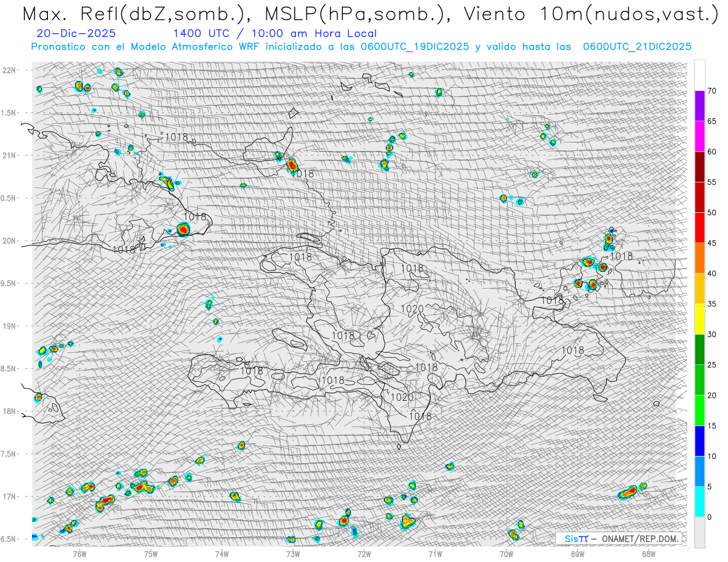
Task: Pick the golden 35-40 dBZ colorbar swatch
Action: pyautogui.click(x=699, y=289)
